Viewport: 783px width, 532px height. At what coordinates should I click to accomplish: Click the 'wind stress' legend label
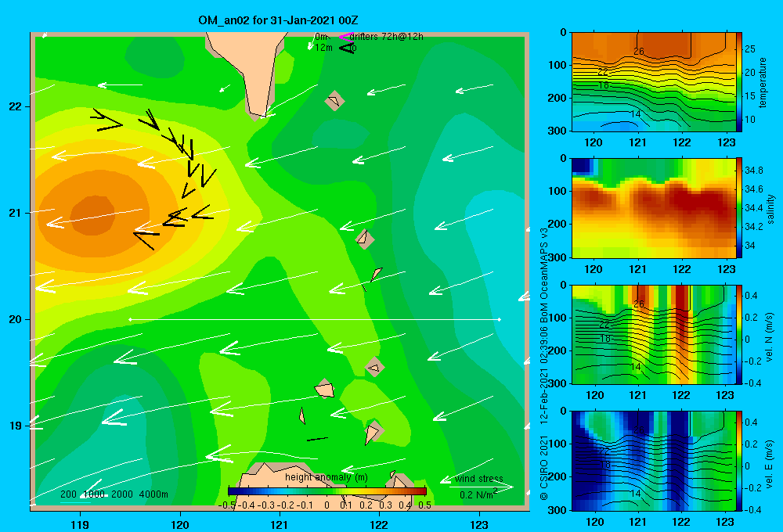[x=478, y=479]
